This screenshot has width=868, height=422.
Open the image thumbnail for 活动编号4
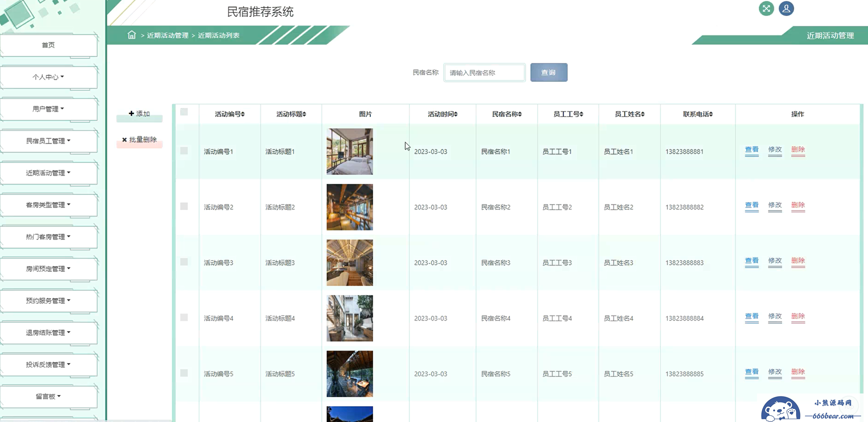click(x=350, y=318)
